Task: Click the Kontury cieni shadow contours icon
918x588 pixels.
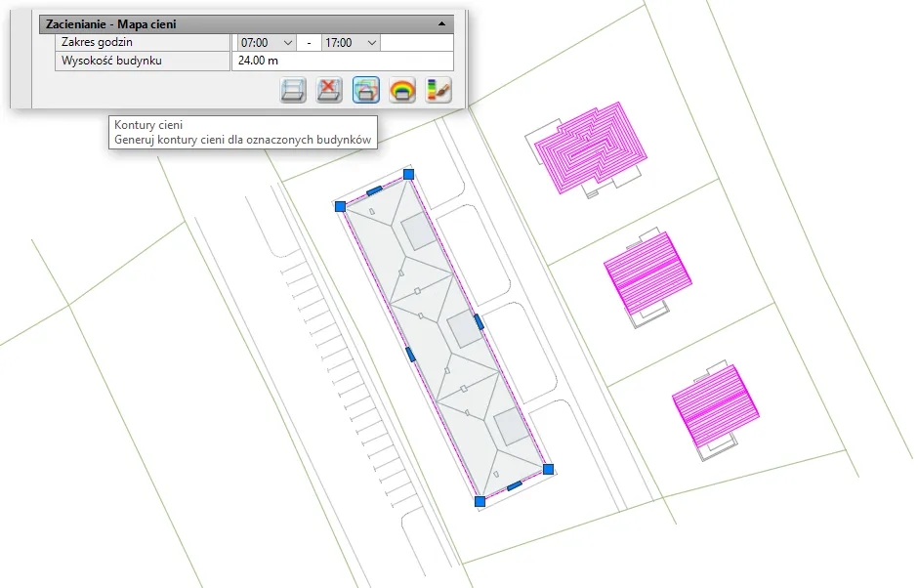Action: point(365,91)
